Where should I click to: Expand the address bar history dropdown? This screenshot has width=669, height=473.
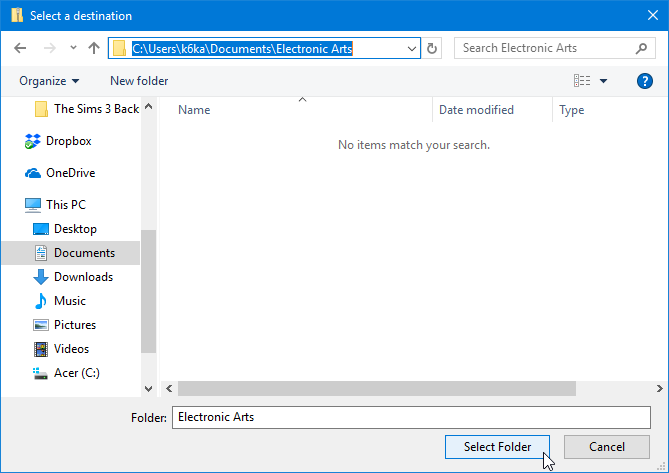(x=411, y=49)
